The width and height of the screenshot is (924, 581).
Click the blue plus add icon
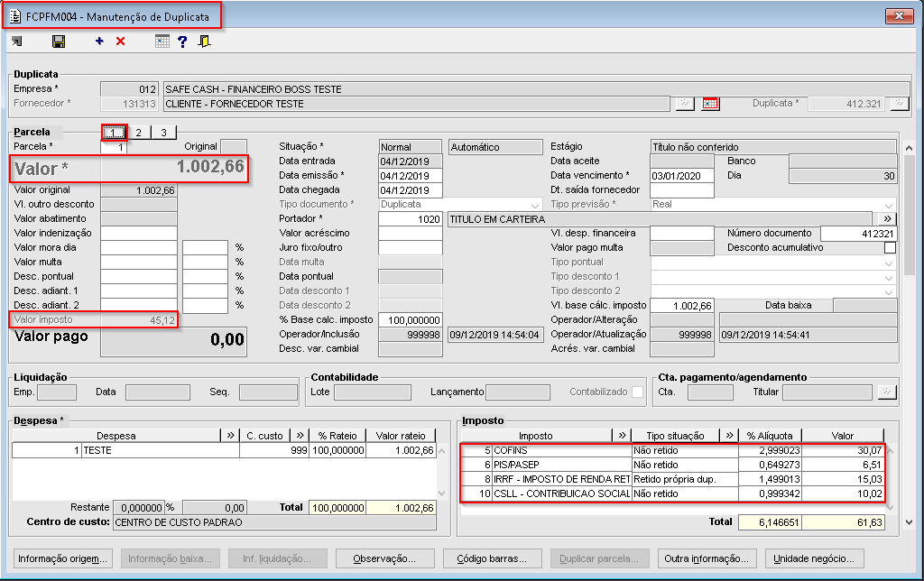click(x=99, y=41)
